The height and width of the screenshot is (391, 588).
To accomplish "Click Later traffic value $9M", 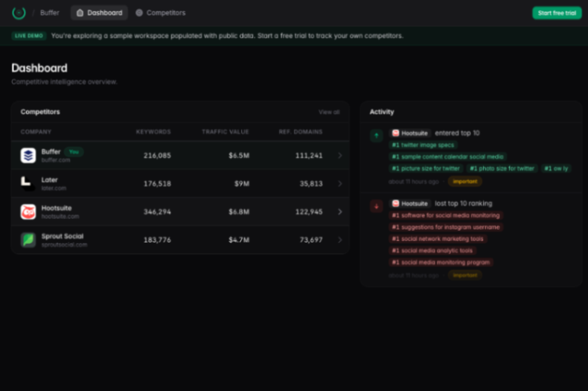I will [x=242, y=183].
